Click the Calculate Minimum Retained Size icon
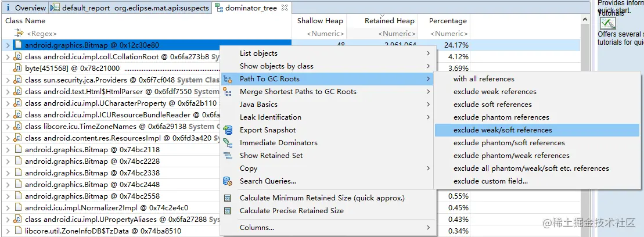This screenshot has height=237, width=644. click(x=228, y=198)
